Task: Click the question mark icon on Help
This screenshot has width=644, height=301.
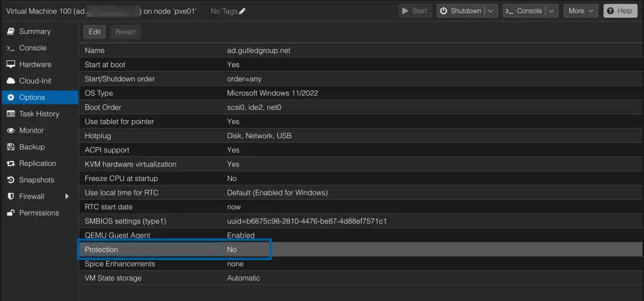Action: (x=611, y=11)
